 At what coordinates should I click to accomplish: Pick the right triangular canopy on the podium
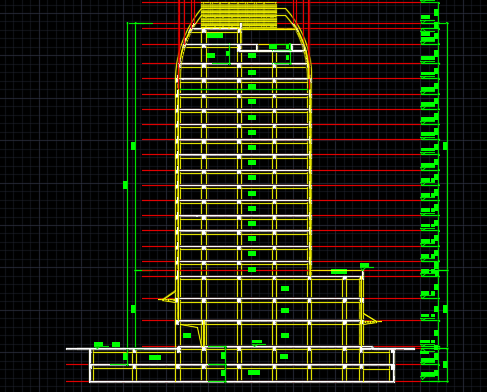(371, 318)
